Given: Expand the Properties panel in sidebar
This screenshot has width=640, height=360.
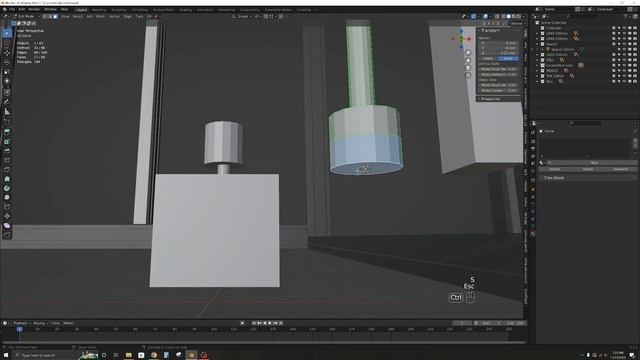Looking at the screenshot, I should pos(490,99).
